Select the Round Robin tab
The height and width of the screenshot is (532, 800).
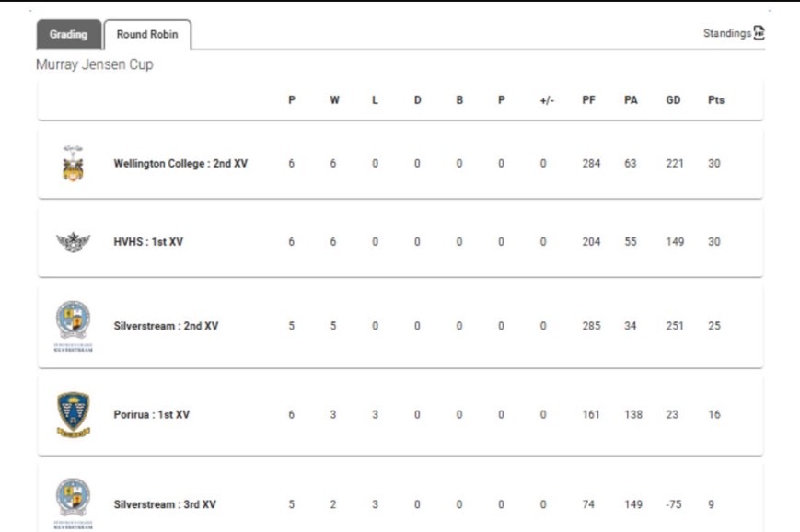pos(147,34)
